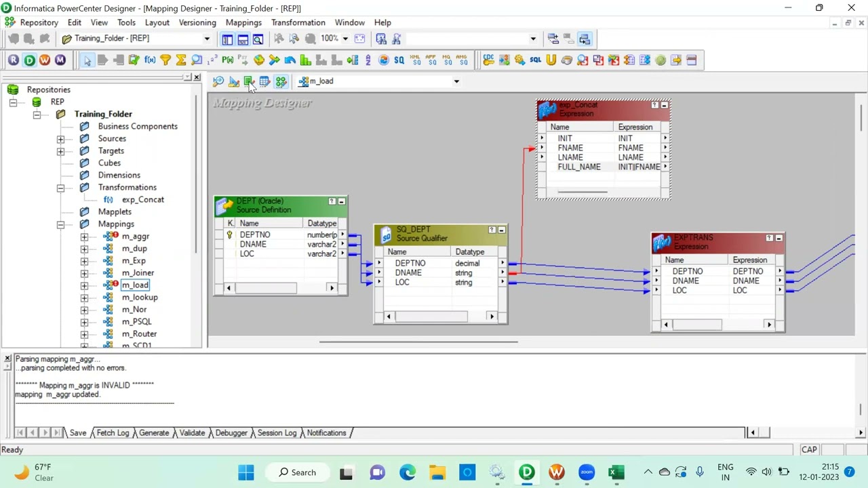Add an Aggregator sigma transformation
Screen dimensions: 868x488
pyautogui.click(x=181, y=60)
